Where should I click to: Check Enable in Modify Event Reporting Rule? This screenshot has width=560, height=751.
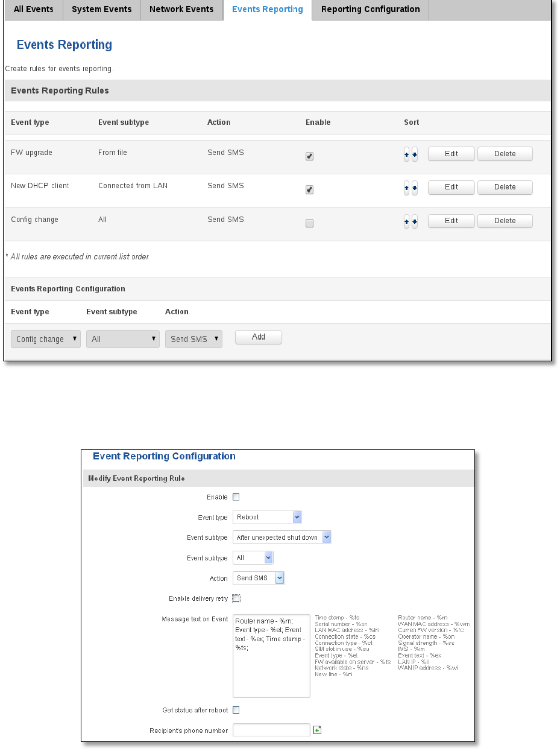236,497
